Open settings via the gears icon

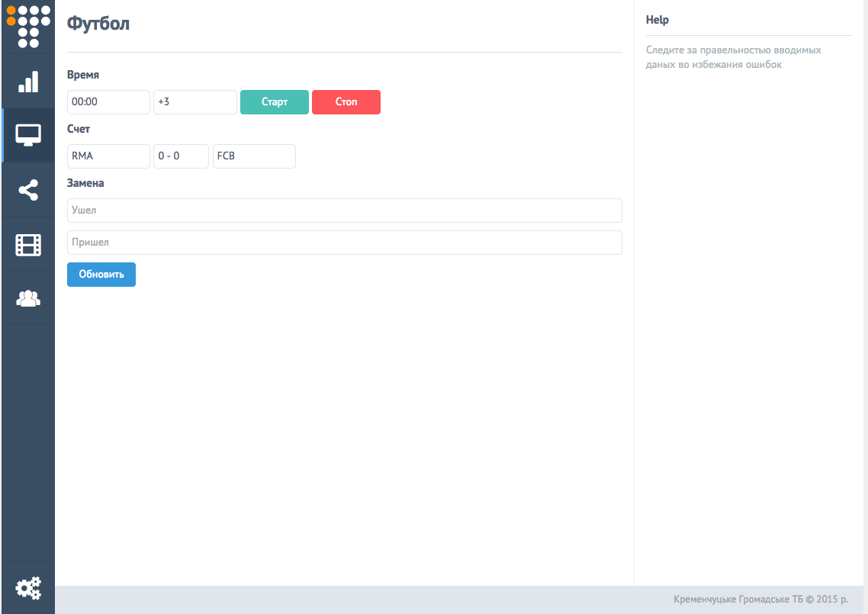click(28, 587)
